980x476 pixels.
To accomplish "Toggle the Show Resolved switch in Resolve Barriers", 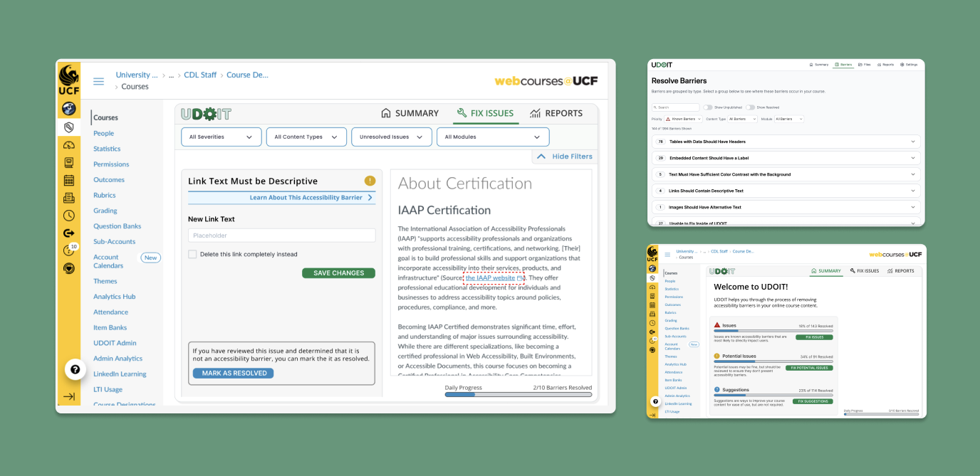I will point(750,107).
